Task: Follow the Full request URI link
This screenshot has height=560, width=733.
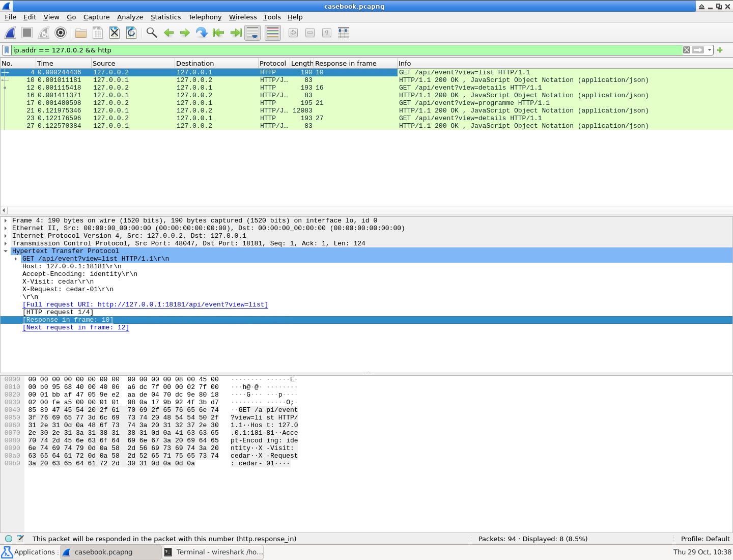Action: pos(145,304)
